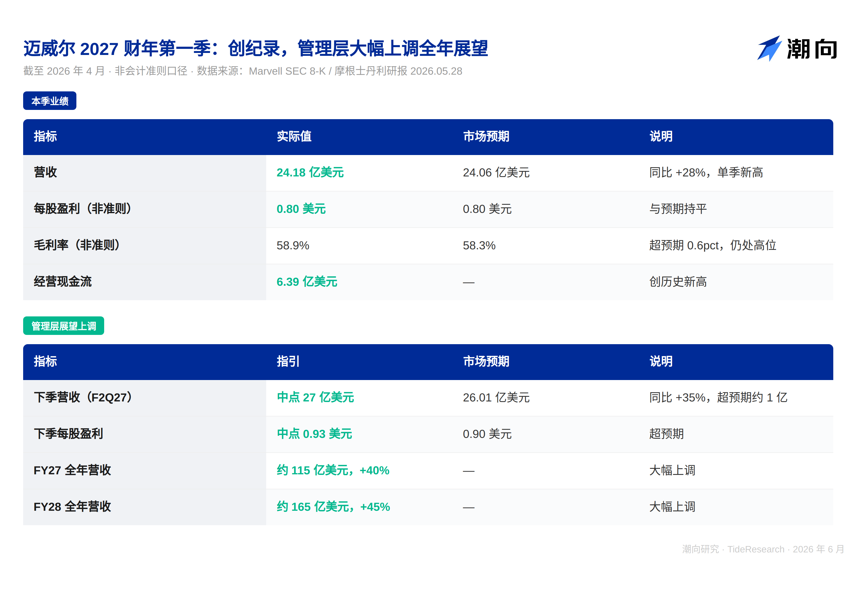Click the 说明 header in the 指引 table

pos(661,362)
